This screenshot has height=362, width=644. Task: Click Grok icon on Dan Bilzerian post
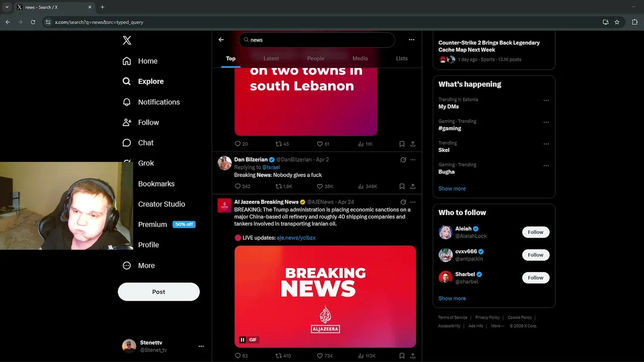(403, 160)
